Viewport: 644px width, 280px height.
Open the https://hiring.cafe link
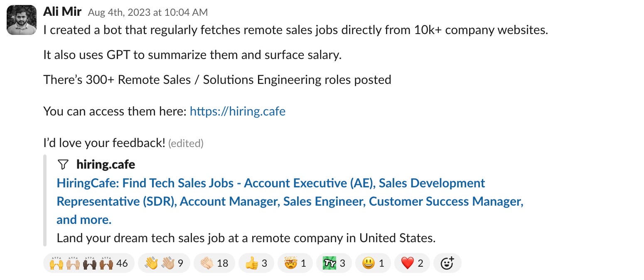pos(238,111)
